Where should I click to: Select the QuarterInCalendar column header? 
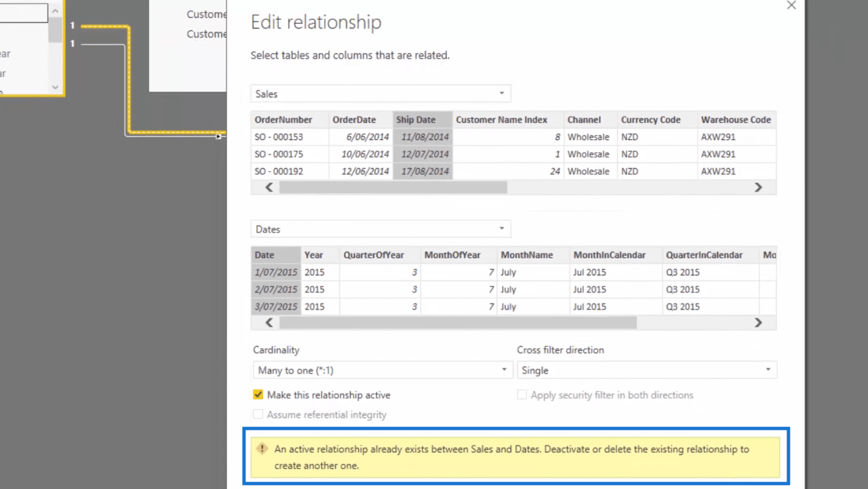click(711, 255)
